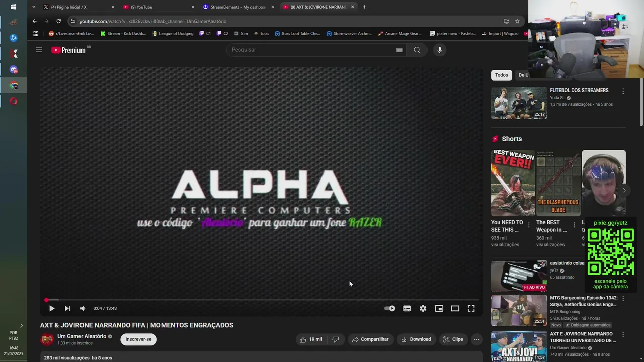
Task: Share the video via Compartilhar
Action: point(370,339)
